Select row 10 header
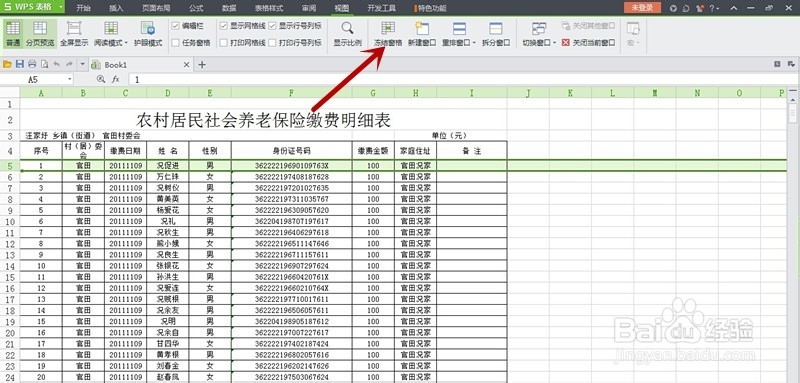The height and width of the screenshot is (383, 800). click(x=10, y=221)
